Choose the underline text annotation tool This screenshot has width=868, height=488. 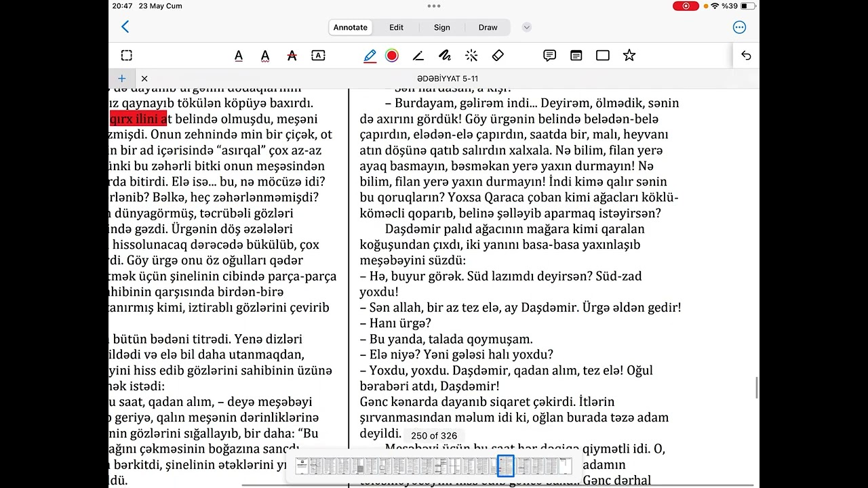pos(239,56)
